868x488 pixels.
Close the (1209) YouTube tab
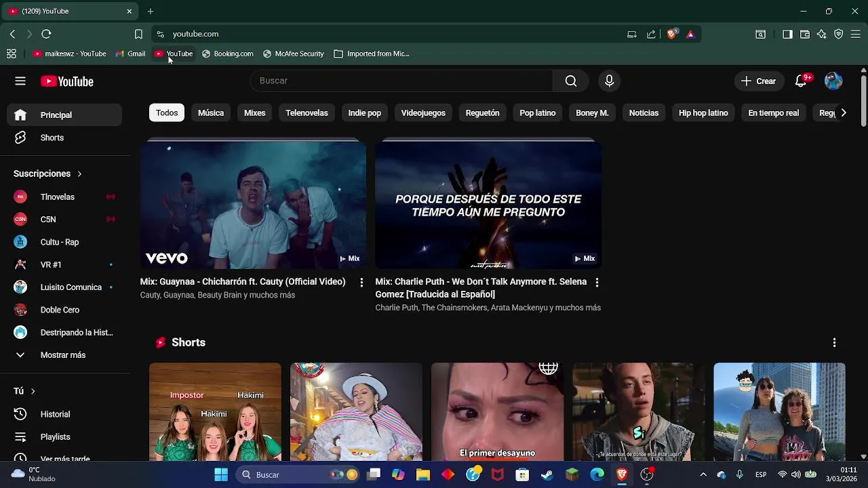[130, 12]
